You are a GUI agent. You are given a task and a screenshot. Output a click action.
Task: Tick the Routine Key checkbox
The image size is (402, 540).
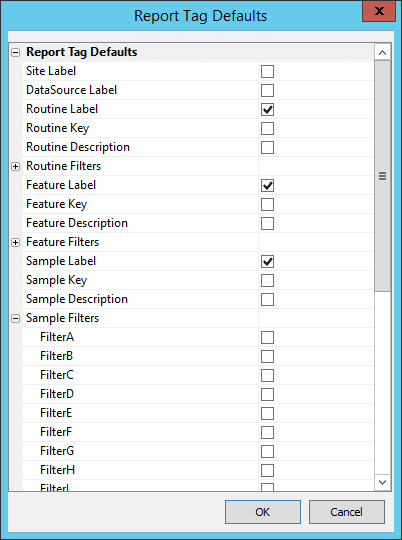coord(267,128)
